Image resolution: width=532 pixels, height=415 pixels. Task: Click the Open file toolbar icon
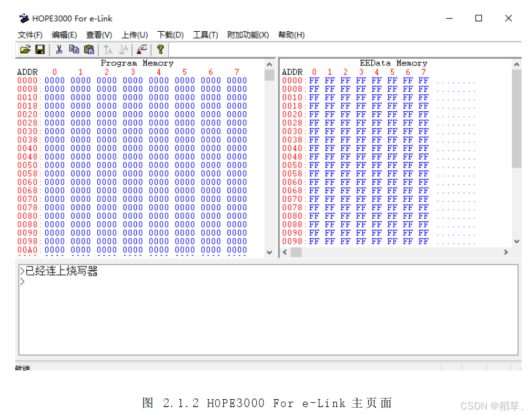25,50
